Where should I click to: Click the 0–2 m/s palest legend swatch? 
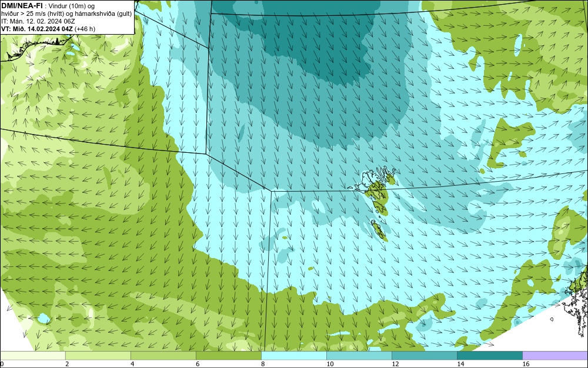point(32,355)
